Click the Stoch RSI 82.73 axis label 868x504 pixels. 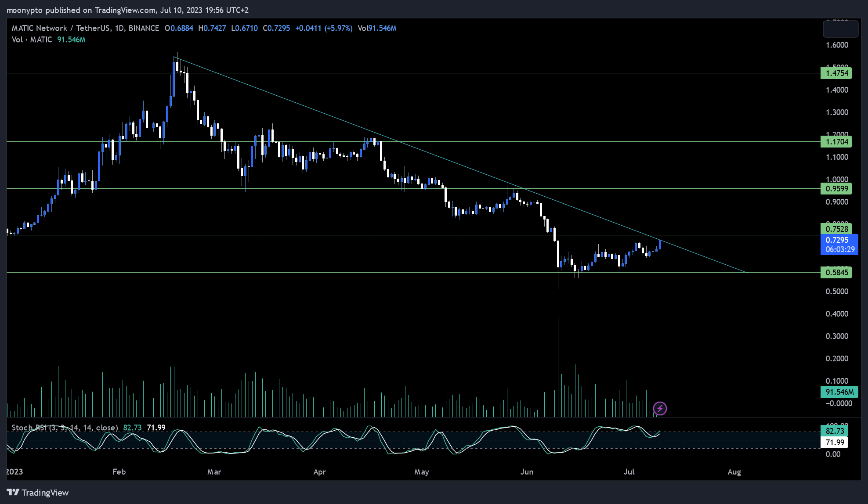click(834, 431)
